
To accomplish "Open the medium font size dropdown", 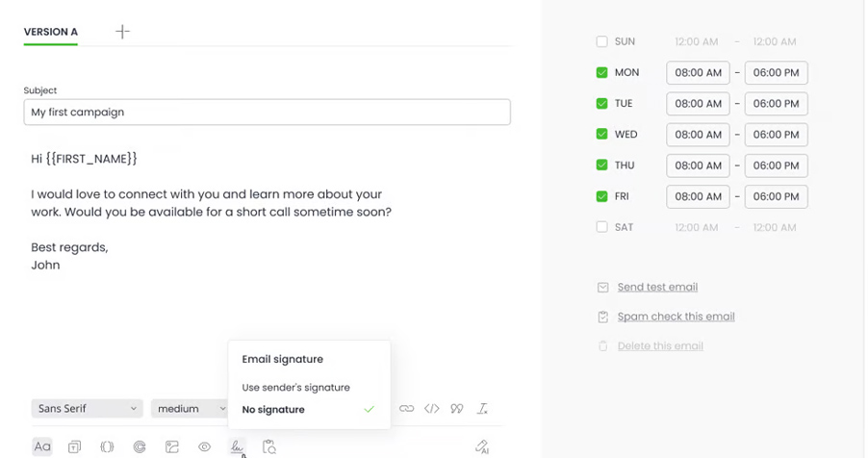I will (x=190, y=409).
